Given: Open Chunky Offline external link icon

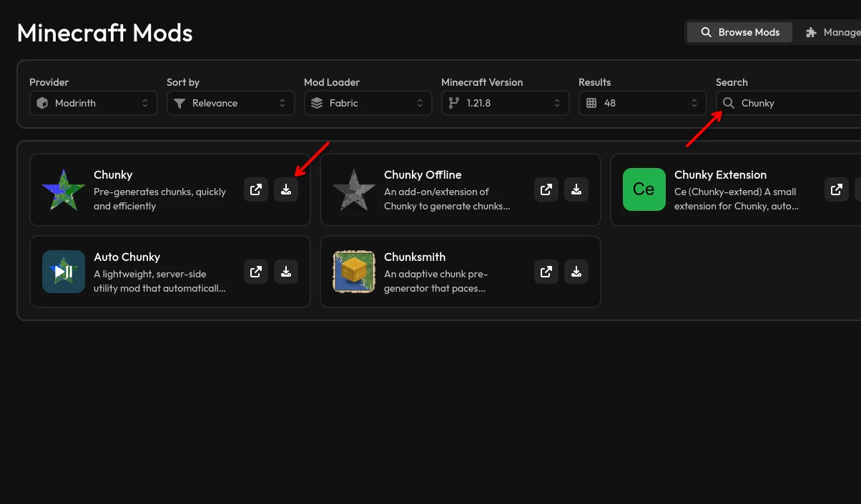Looking at the screenshot, I should [546, 189].
